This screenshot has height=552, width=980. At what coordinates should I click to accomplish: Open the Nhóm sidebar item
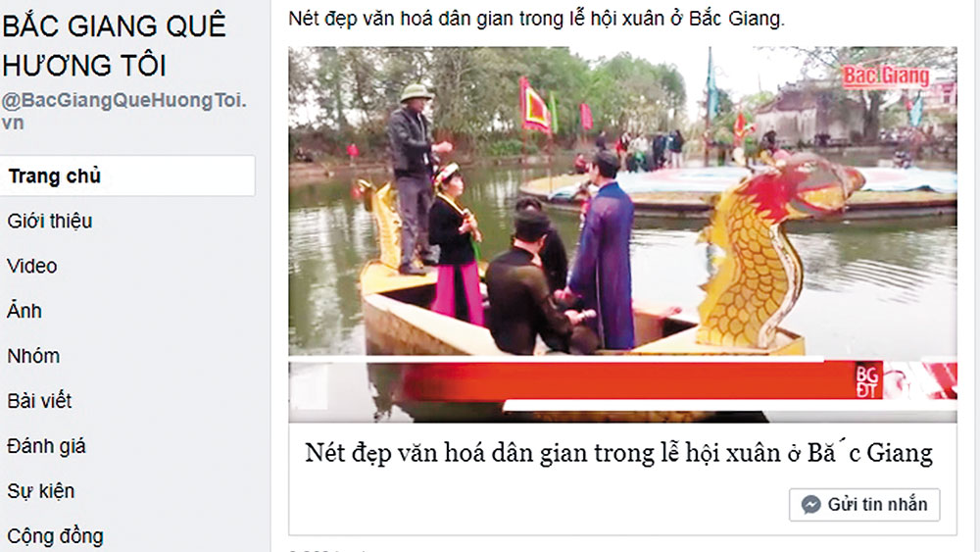[x=33, y=356]
